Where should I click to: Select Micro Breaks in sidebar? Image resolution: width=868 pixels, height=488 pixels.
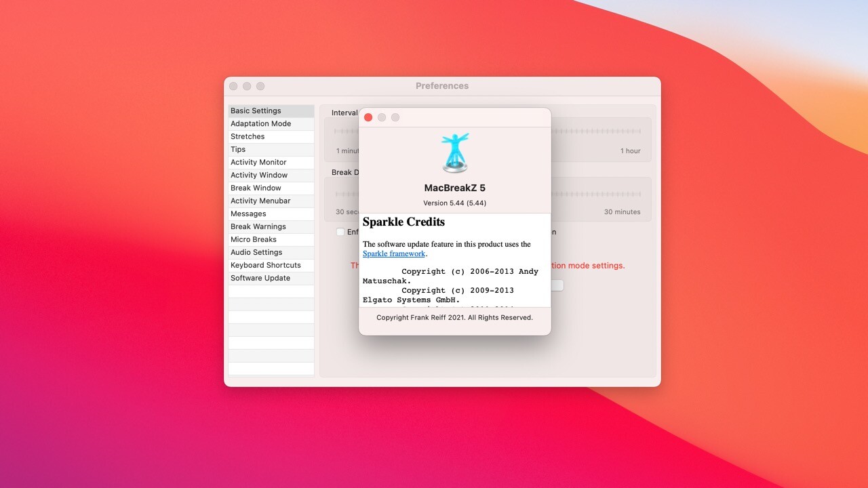point(271,239)
